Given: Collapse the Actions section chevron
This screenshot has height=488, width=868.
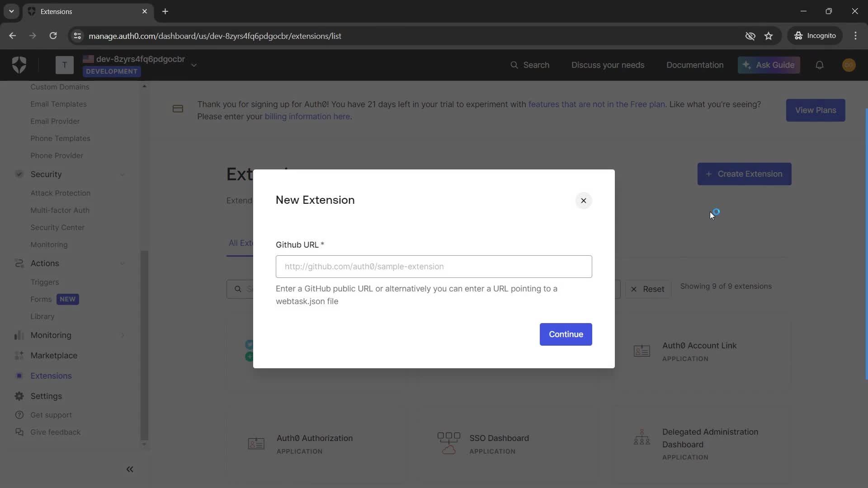Looking at the screenshot, I should click(x=122, y=263).
